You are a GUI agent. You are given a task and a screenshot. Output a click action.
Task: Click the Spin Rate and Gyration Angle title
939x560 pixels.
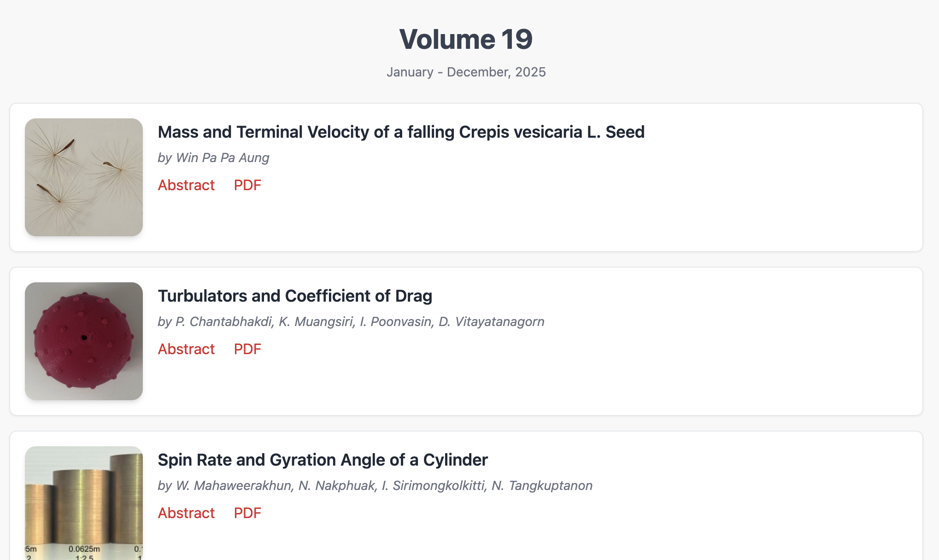323,460
